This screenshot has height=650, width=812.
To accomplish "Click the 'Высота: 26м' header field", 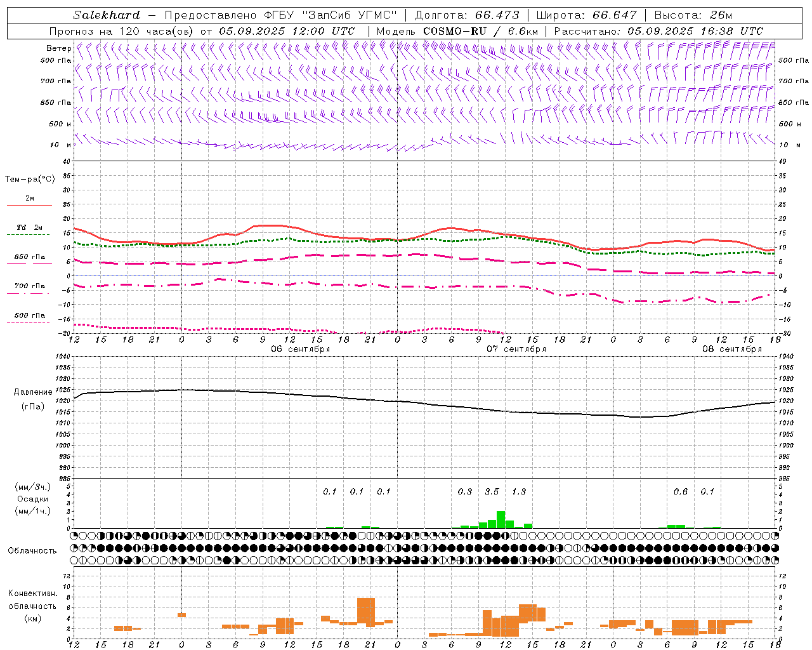I will click(693, 15).
